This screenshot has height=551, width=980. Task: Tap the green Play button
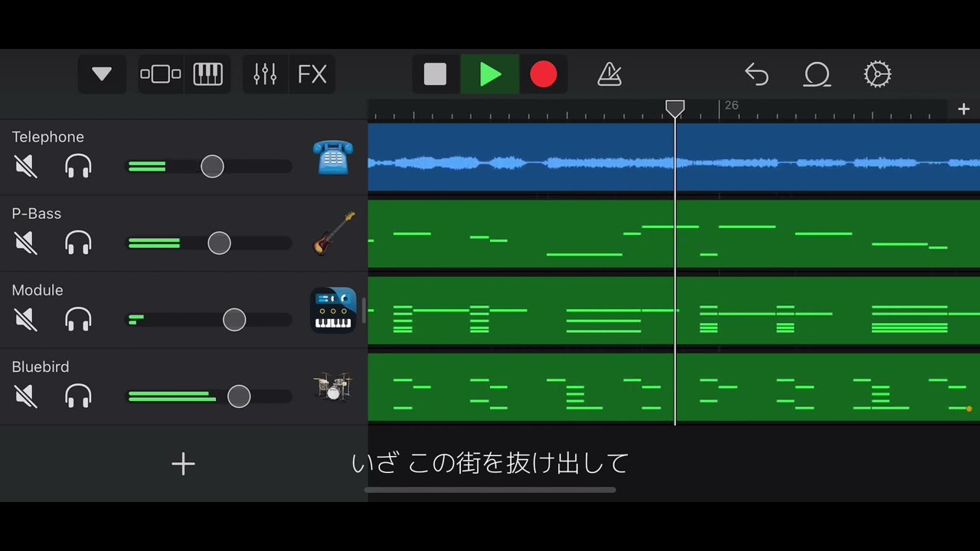click(490, 74)
